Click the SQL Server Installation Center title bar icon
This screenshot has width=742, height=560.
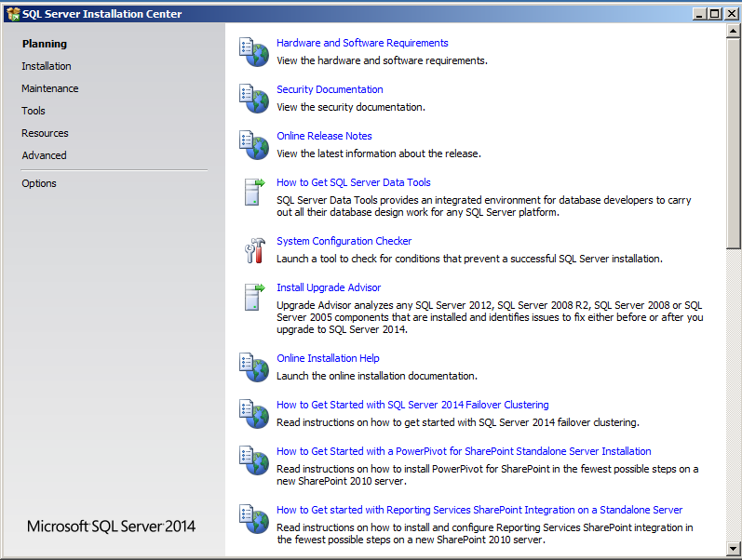coord(13,14)
